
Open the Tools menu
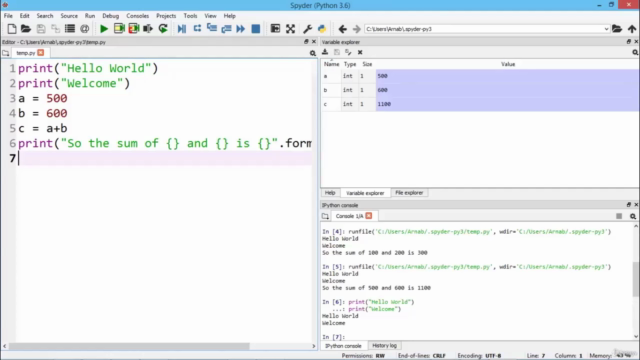point(190,16)
